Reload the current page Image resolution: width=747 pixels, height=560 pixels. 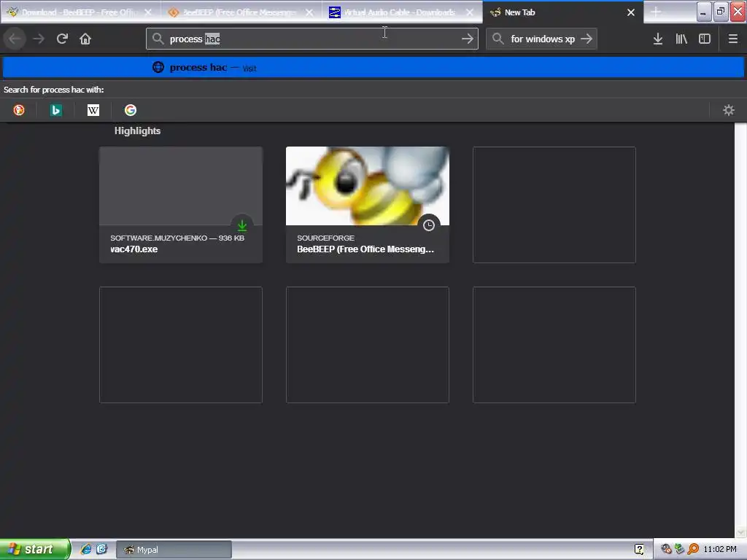tap(62, 39)
